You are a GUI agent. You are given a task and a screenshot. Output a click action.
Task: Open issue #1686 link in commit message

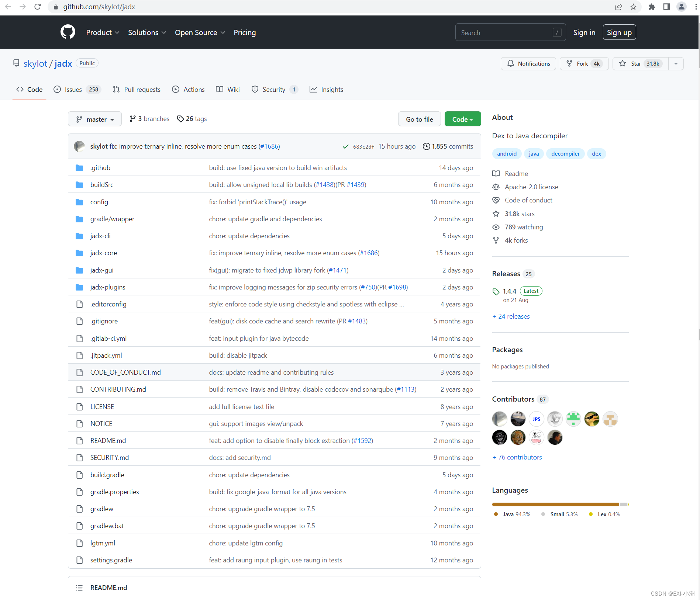click(269, 146)
